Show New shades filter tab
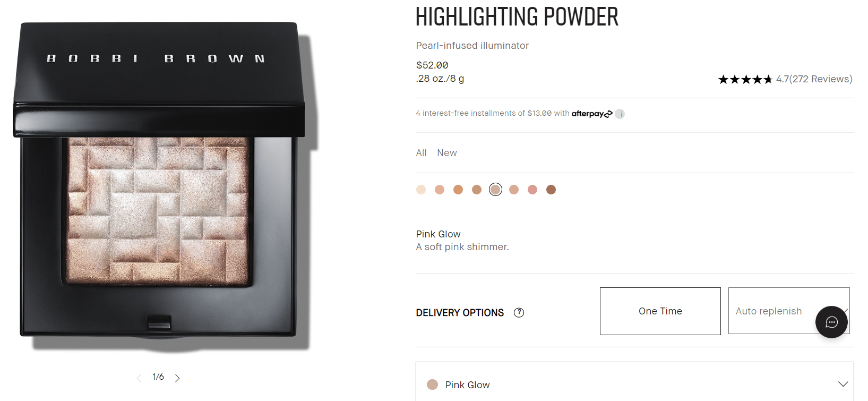This screenshot has width=868, height=401. coord(446,153)
